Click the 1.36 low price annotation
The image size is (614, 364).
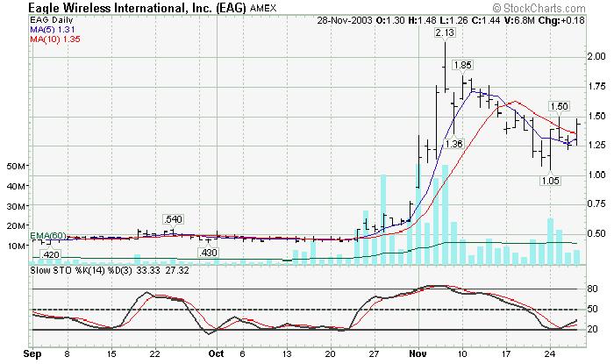[x=453, y=144]
